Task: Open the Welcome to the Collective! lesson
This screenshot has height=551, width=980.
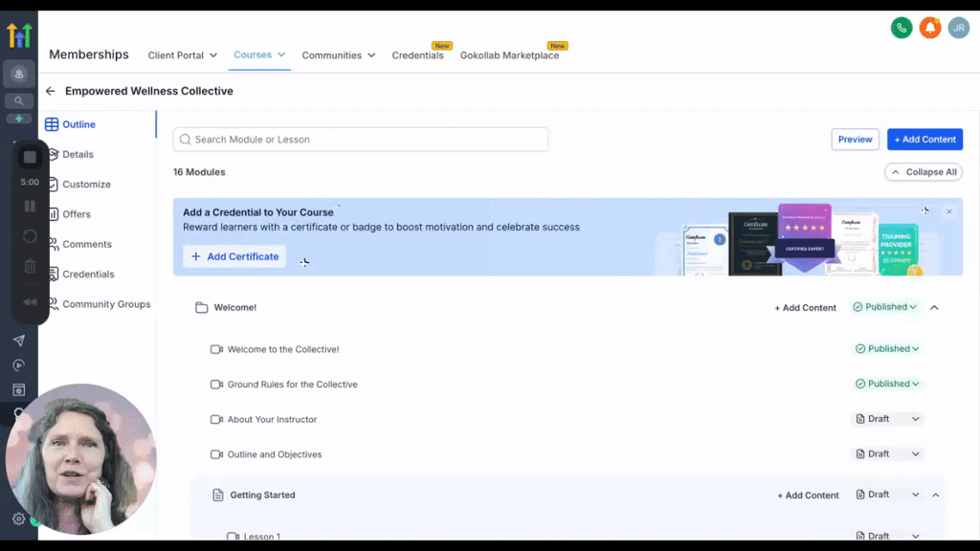Action: click(x=283, y=349)
